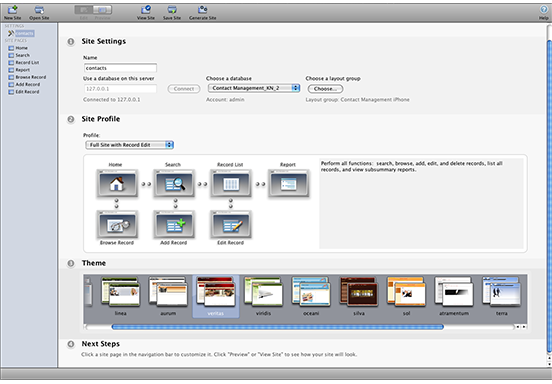Switch to Edit mode in the toolbar
Screen dimensions: 552x384
click(84, 10)
